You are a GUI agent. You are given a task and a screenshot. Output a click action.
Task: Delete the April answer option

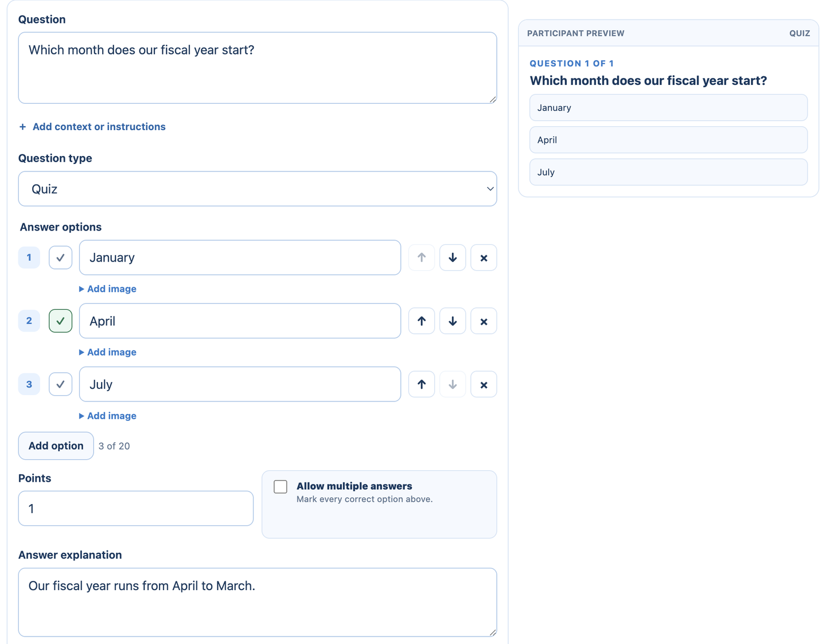point(484,321)
